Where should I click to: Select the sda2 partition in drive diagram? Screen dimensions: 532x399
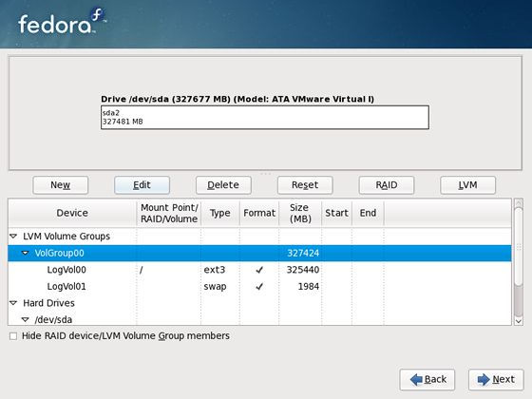point(265,118)
